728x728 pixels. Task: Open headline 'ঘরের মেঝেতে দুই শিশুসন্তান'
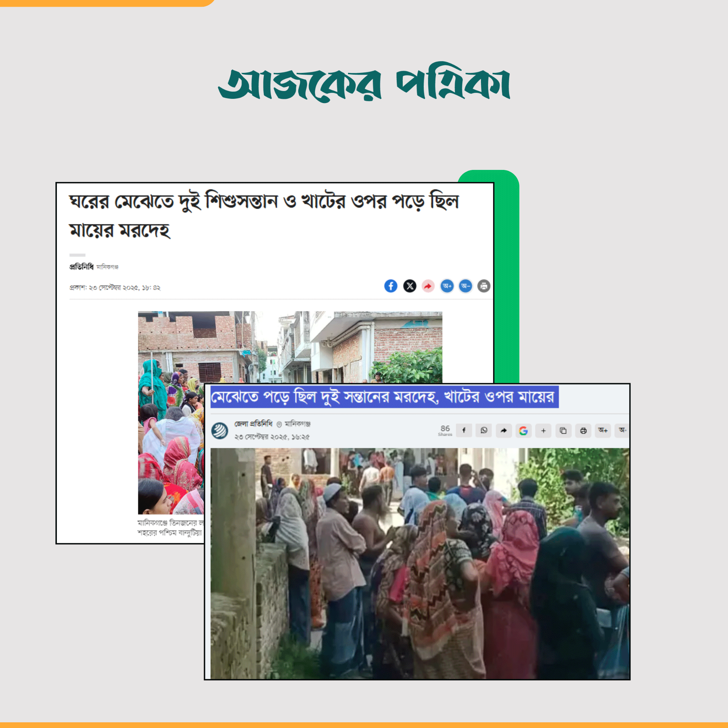pos(264,215)
